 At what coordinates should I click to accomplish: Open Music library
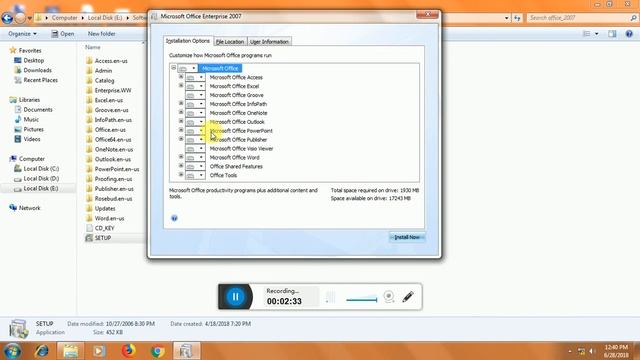[x=27, y=120]
